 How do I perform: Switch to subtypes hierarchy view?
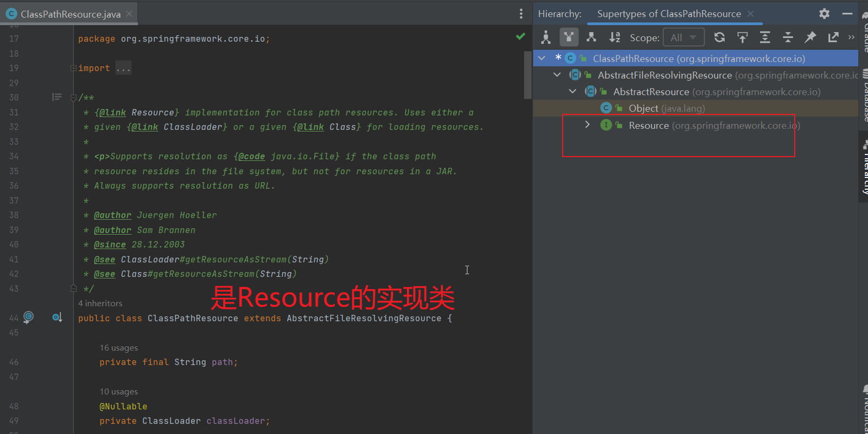[591, 37]
